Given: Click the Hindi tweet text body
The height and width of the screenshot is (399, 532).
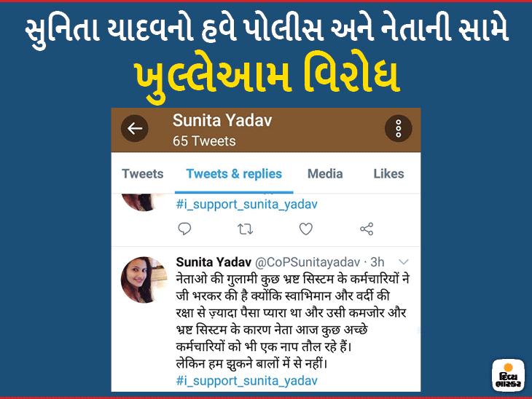Looking at the screenshot, I should pos(292,321).
